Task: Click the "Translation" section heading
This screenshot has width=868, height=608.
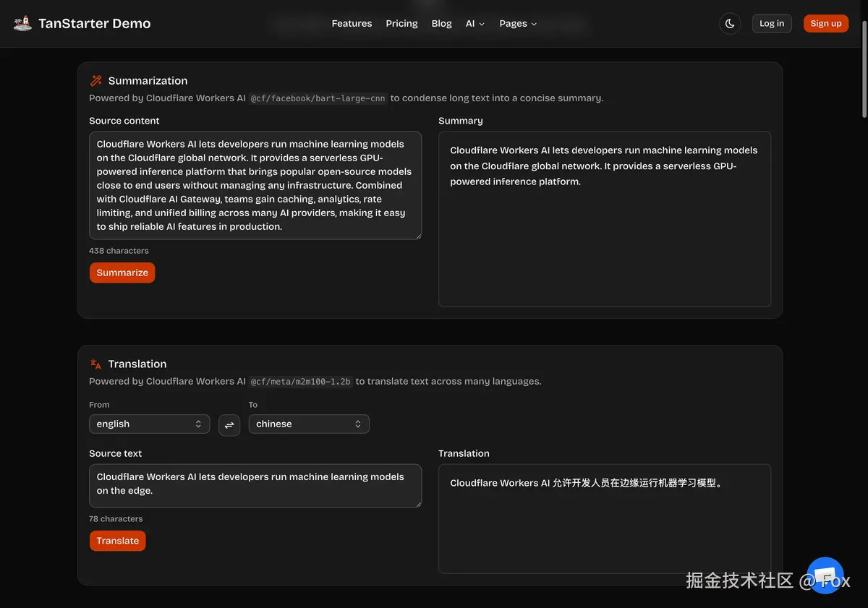Action: 137,364
